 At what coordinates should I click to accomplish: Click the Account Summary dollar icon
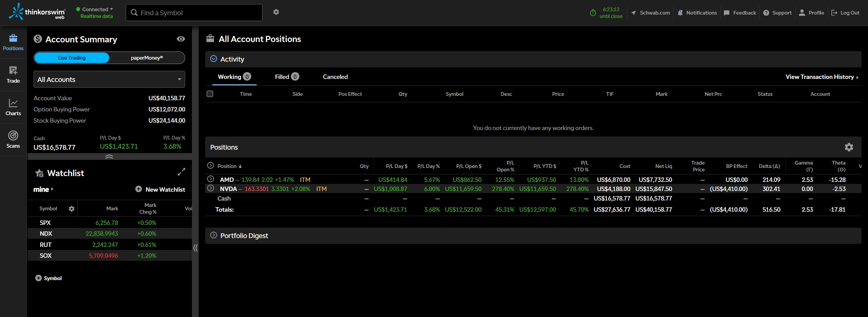click(x=38, y=39)
